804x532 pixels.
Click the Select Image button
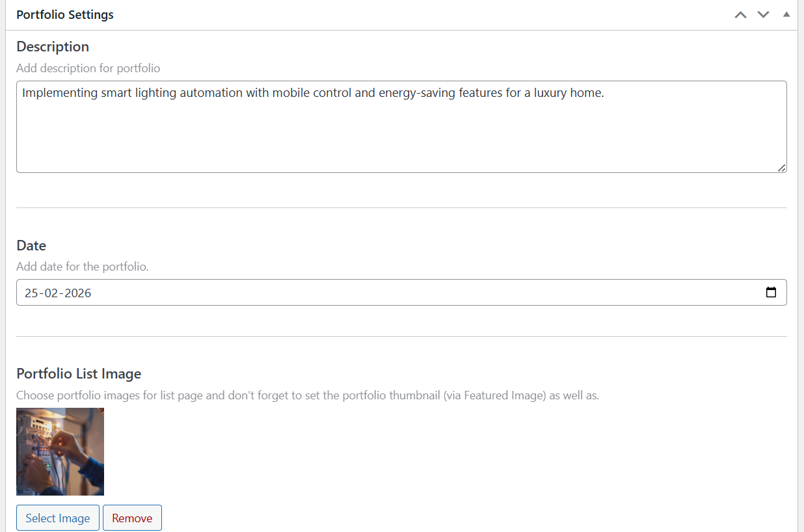tap(58, 518)
